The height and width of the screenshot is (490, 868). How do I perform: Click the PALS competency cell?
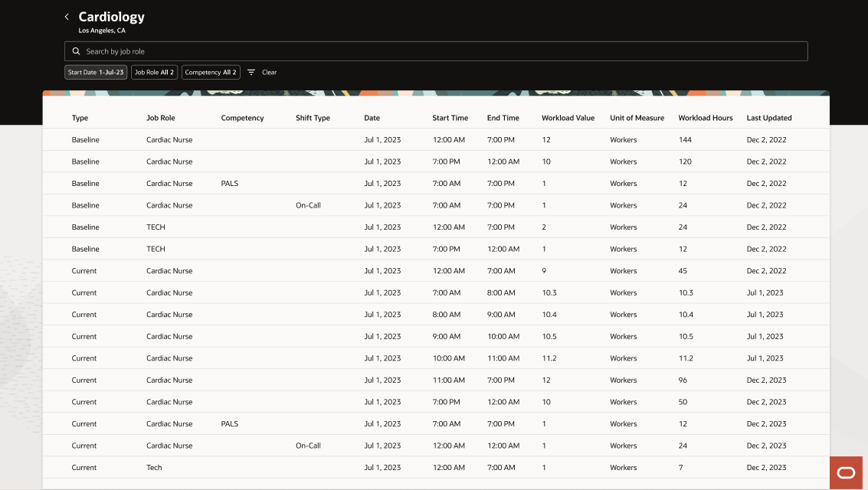tap(229, 183)
